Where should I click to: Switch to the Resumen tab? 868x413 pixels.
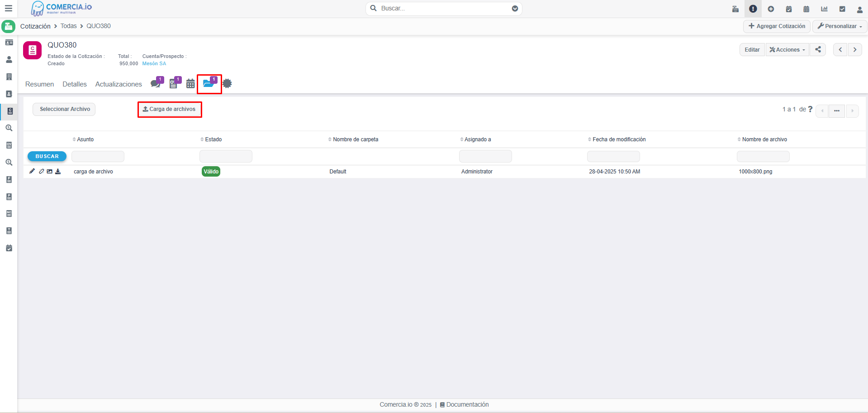[39, 84]
